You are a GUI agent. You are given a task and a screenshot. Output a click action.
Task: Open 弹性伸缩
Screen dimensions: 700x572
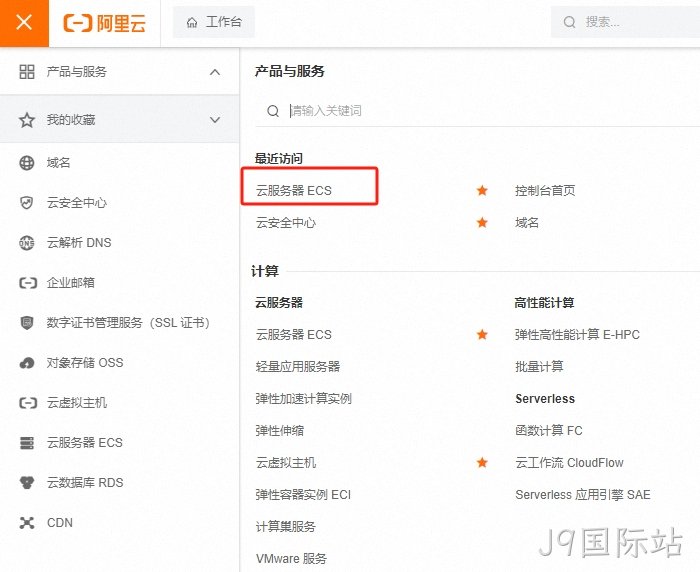point(280,430)
